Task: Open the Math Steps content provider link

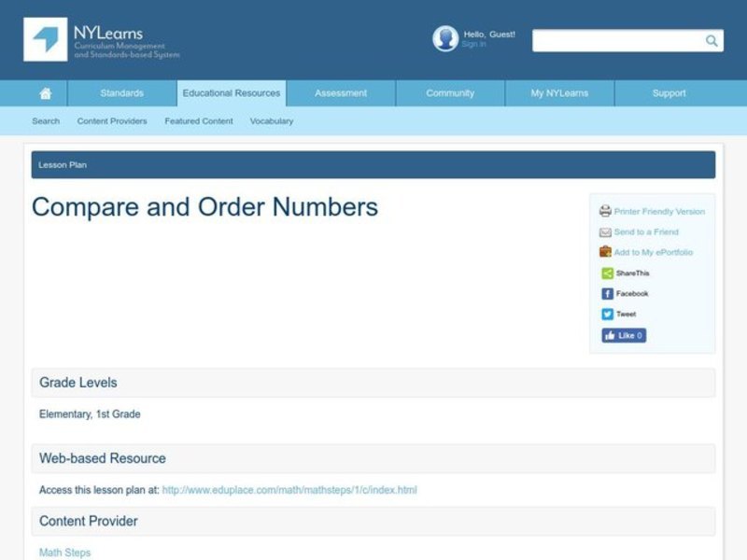Action: [63, 552]
